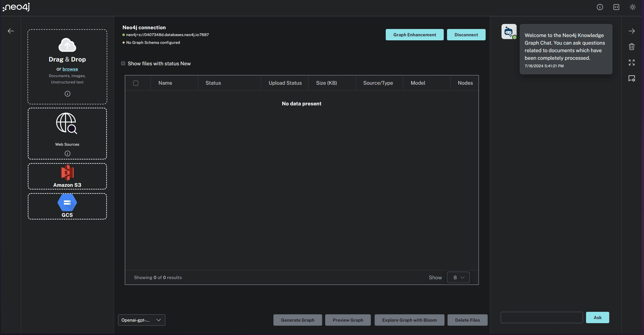Image resolution: width=644 pixels, height=335 pixels.
Task: Click the Showing 0 of 0 results text
Action: click(x=158, y=278)
